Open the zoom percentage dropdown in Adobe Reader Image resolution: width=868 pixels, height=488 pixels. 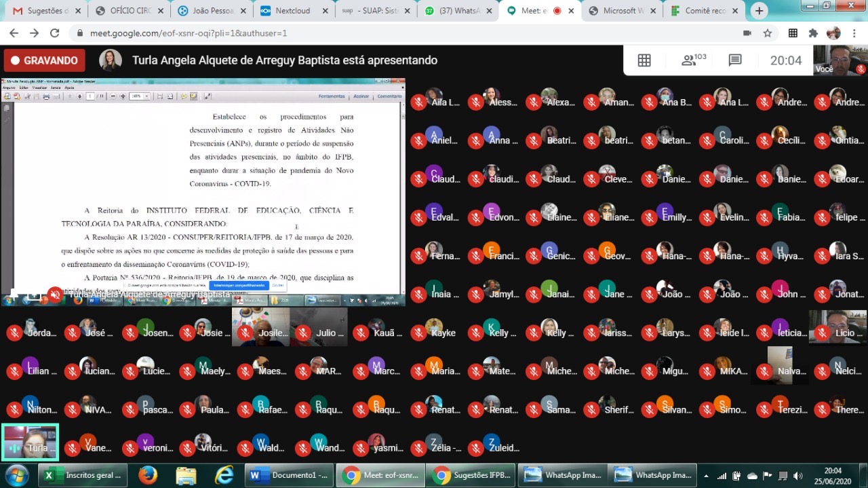click(146, 96)
